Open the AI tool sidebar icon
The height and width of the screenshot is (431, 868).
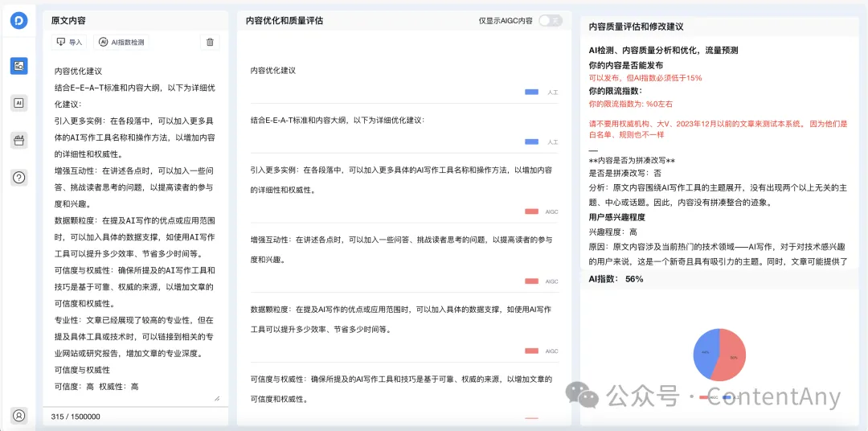point(18,103)
